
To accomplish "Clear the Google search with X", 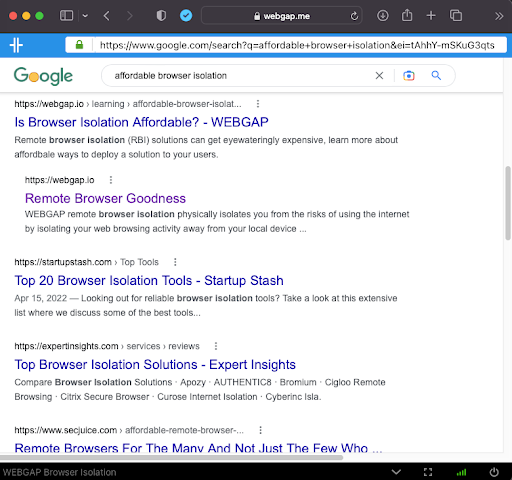I will (x=379, y=76).
